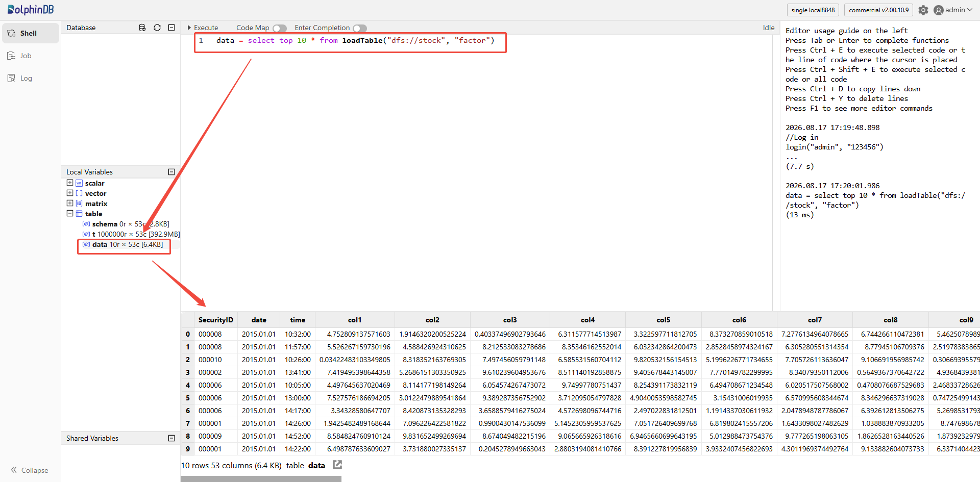Click the DolphinDB logo
This screenshot has height=482, width=980.
[31, 10]
